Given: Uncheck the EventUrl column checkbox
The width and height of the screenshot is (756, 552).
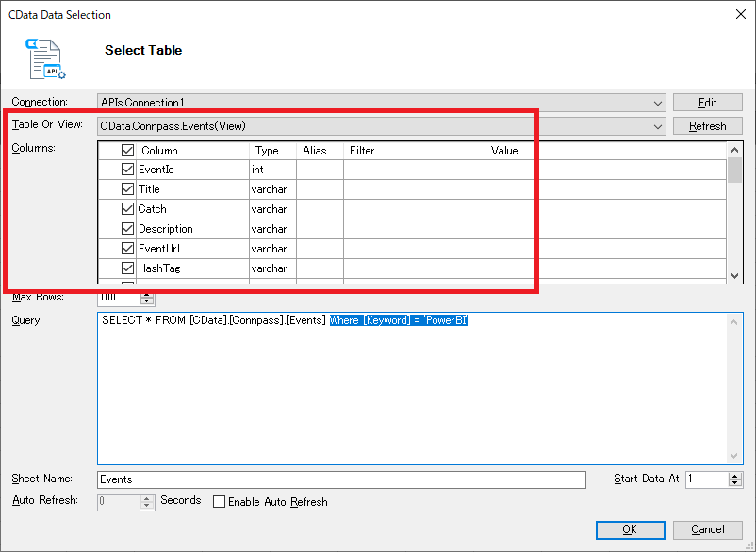Looking at the screenshot, I should coord(127,248).
